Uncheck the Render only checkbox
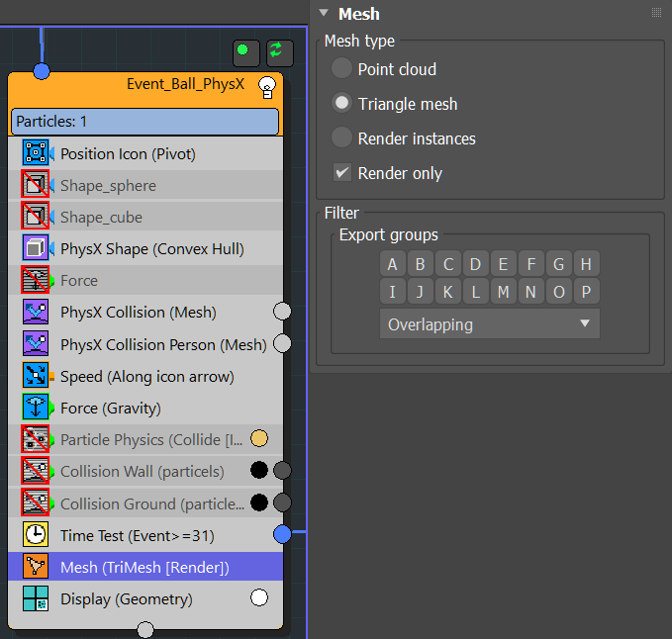This screenshot has height=639, width=672. pyautogui.click(x=341, y=173)
